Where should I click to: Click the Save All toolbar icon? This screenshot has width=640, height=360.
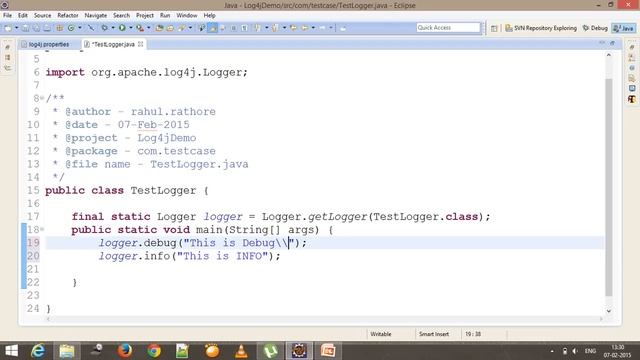[x=36, y=28]
